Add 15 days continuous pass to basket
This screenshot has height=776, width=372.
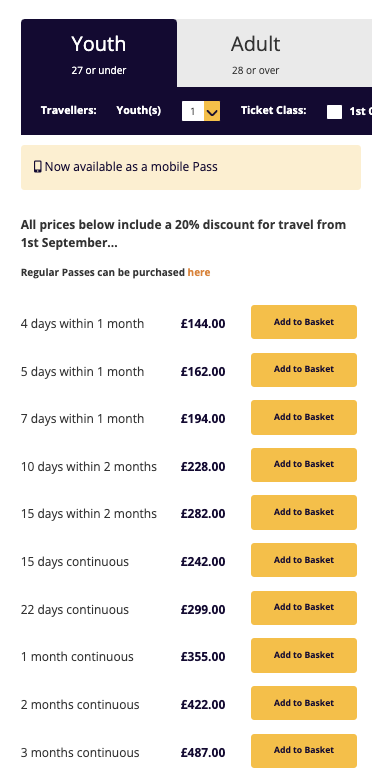[304, 560]
